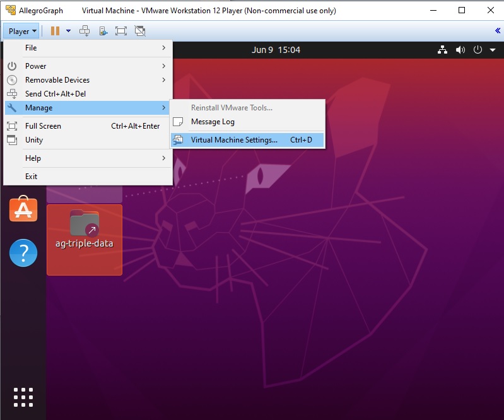Click the Ctrl+Alt+Del icon in Player menu
504x420 pixels.
pyautogui.click(x=12, y=94)
